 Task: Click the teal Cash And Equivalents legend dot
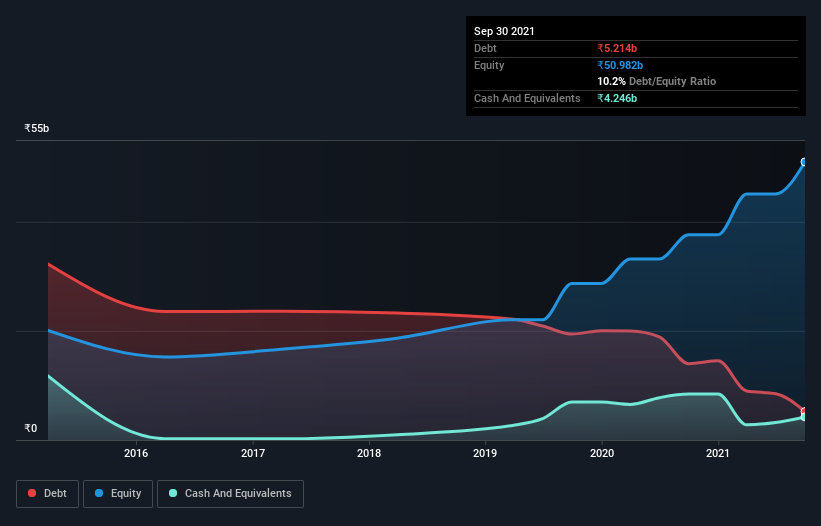coord(173,493)
